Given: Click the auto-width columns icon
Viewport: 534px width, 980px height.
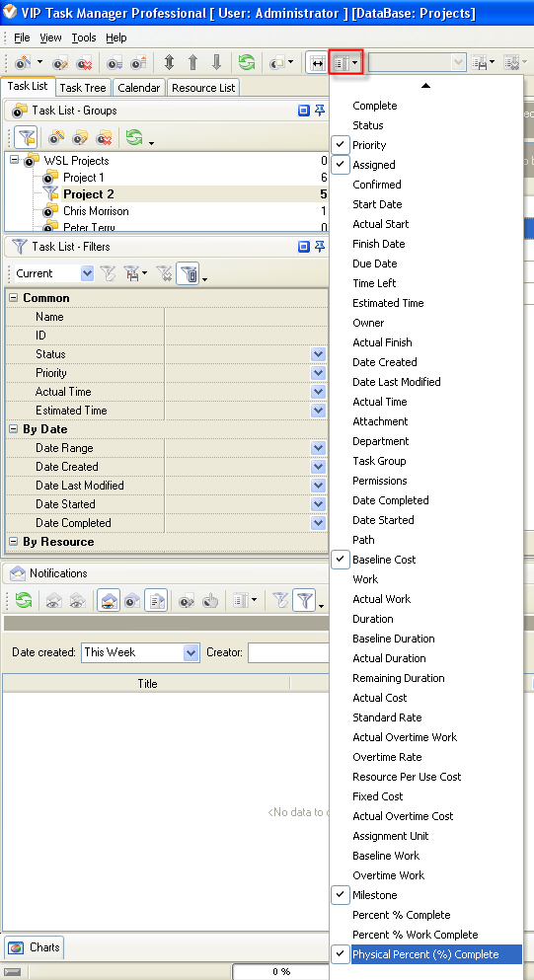Looking at the screenshot, I should coord(317,63).
